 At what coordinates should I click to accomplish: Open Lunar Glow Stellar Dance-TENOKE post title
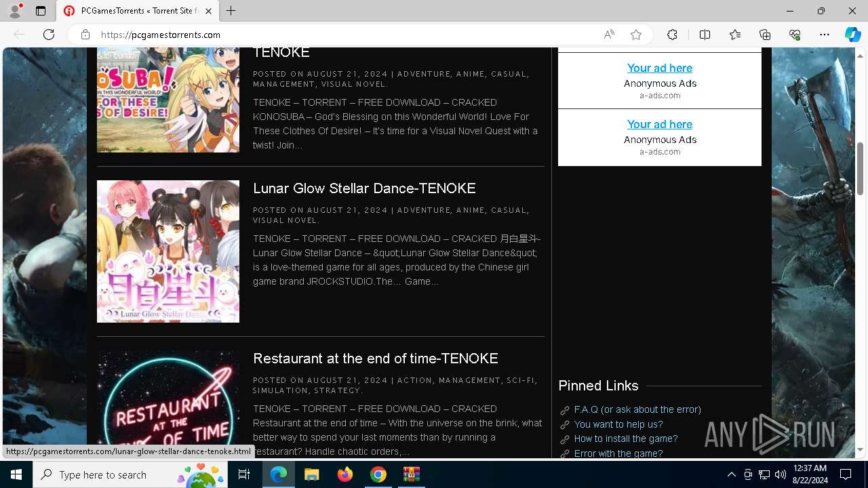364,188
